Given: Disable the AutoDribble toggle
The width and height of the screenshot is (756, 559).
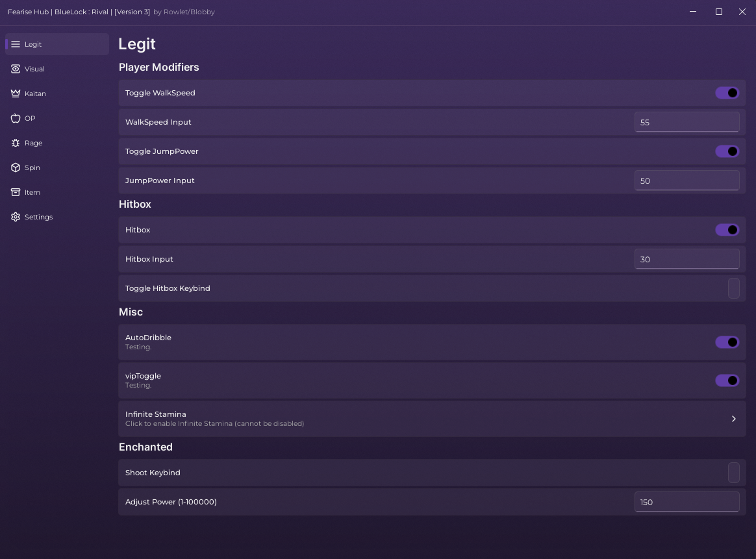Looking at the screenshot, I should [727, 342].
